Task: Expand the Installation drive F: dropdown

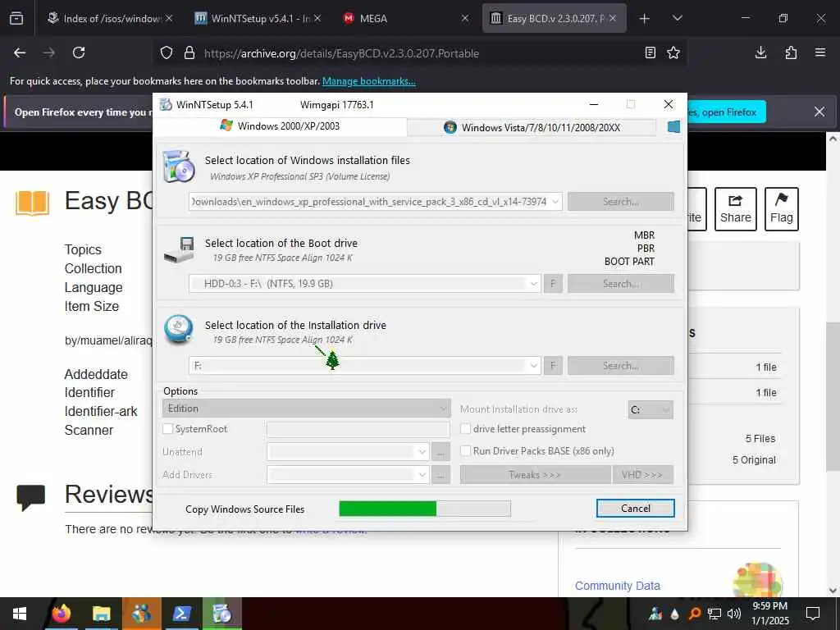Action: point(533,365)
